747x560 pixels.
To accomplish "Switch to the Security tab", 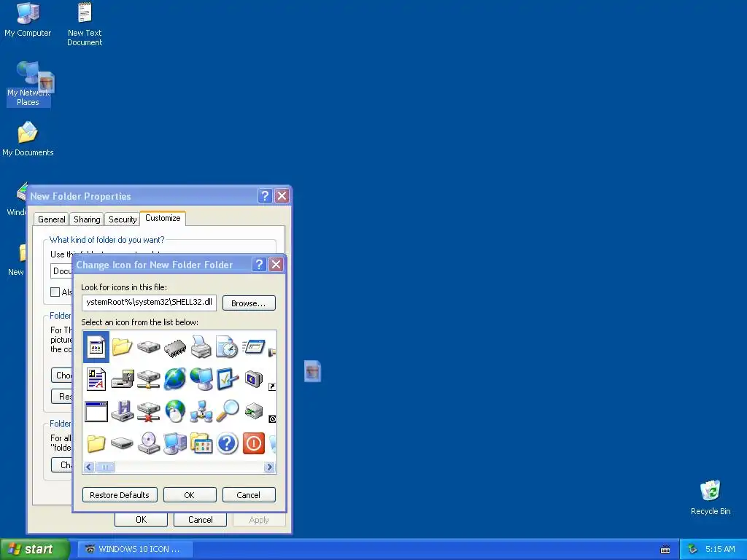I will coord(123,219).
